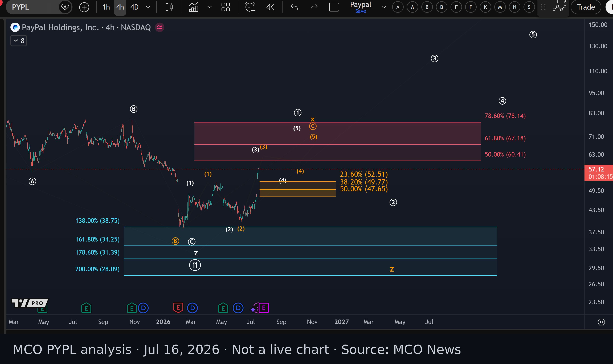Open the candlestick chart type selector

[x=169, y=7]
